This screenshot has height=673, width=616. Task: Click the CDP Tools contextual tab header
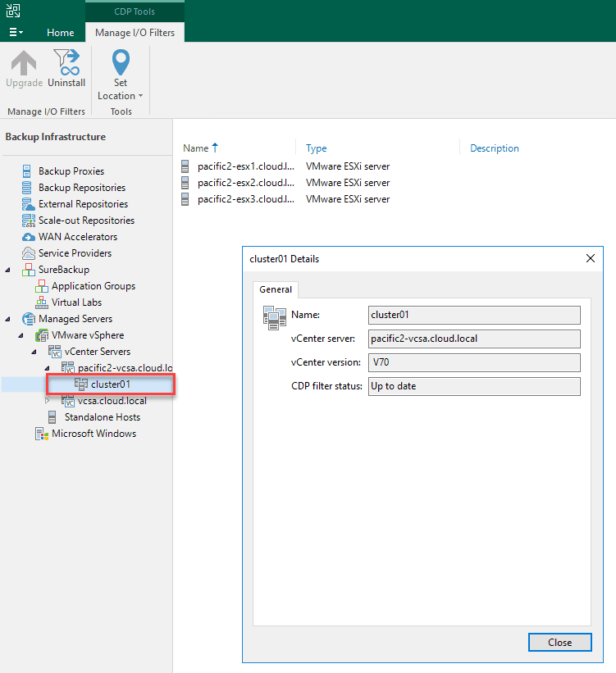point(135,11)
